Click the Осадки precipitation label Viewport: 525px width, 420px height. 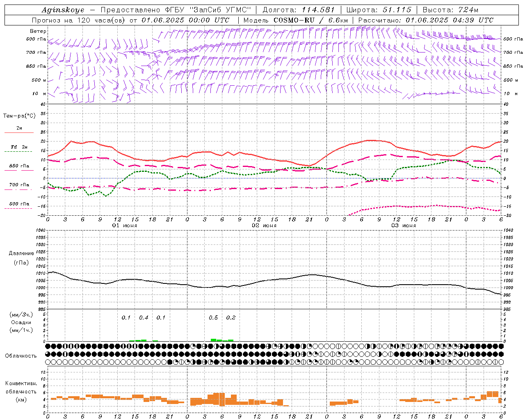click(21, 322)
